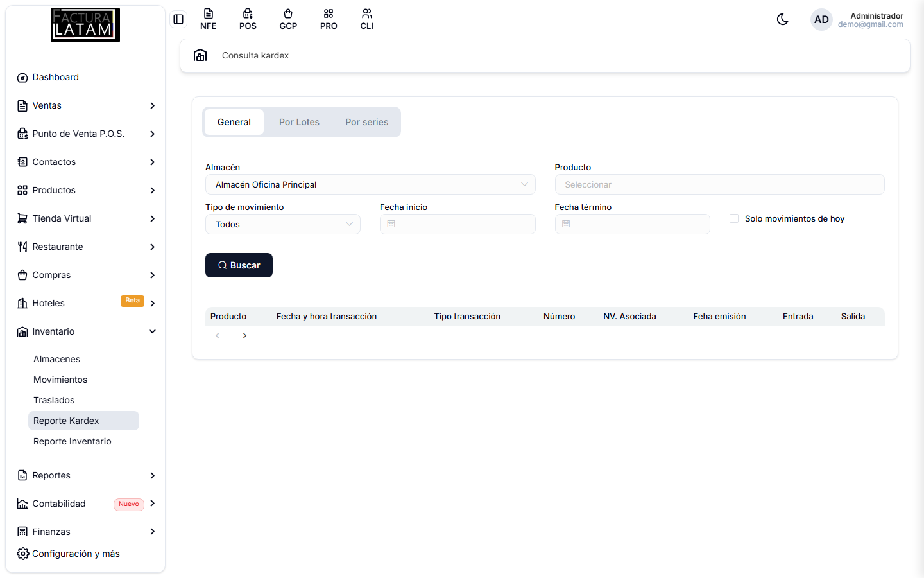This screenshot has height=578, width=924.
Task: Expand the Tienda Virtual menu
Action: (85, 218)
